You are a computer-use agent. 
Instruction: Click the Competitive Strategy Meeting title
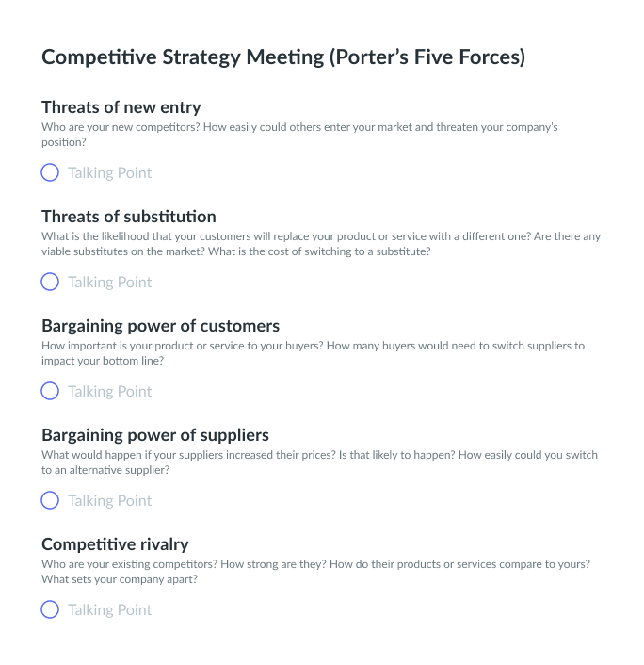pos(283,57)
